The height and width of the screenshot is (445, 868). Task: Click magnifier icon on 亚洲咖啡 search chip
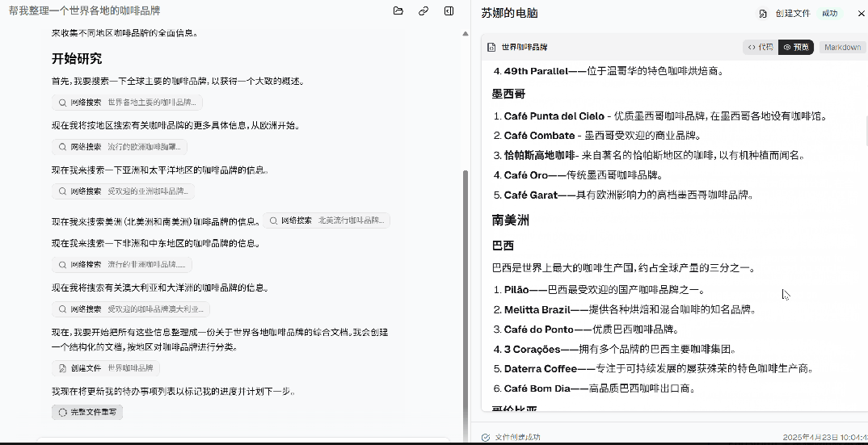62,191
